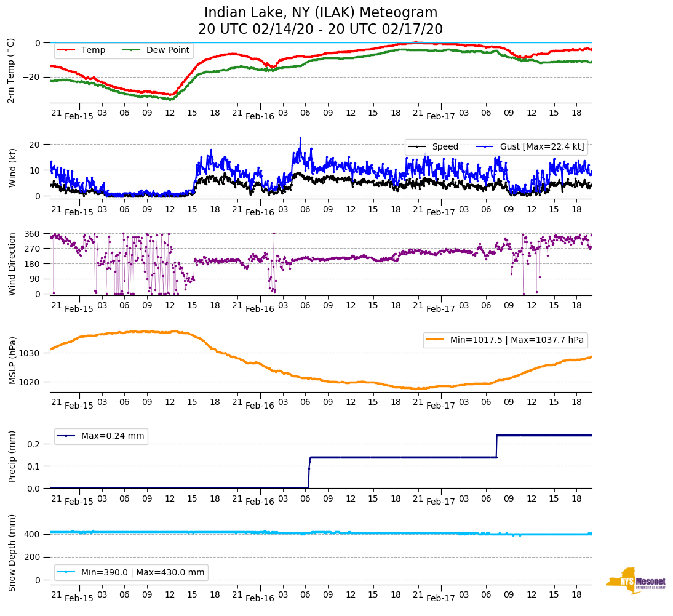
Task: Click the 'Min=390.0 | Max=430.0 mm' legend text
Action: [x=143, y=572]
